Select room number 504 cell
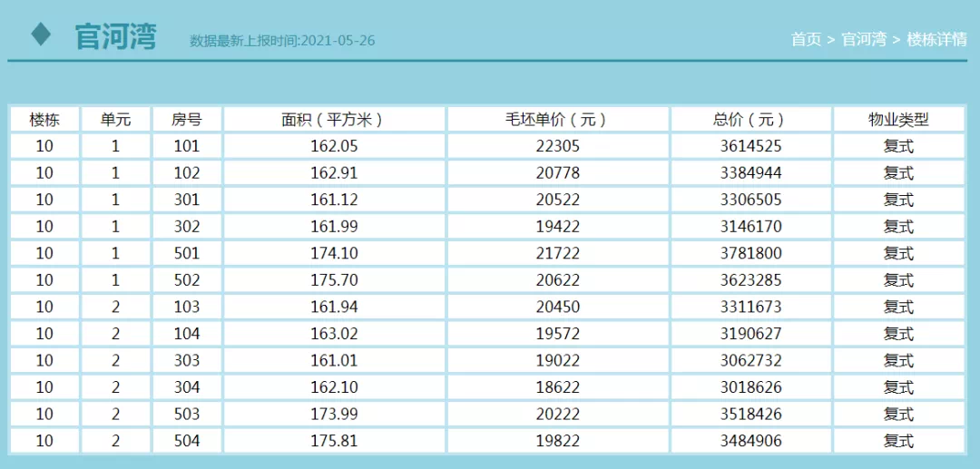Screen dimensions: 980x469 187,441
